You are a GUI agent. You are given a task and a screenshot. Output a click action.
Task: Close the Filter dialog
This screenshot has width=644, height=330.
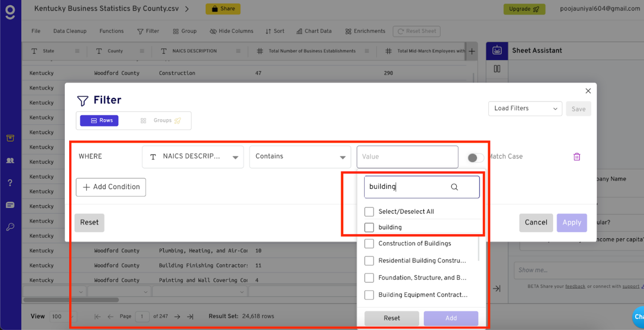[x=588, y=91]
